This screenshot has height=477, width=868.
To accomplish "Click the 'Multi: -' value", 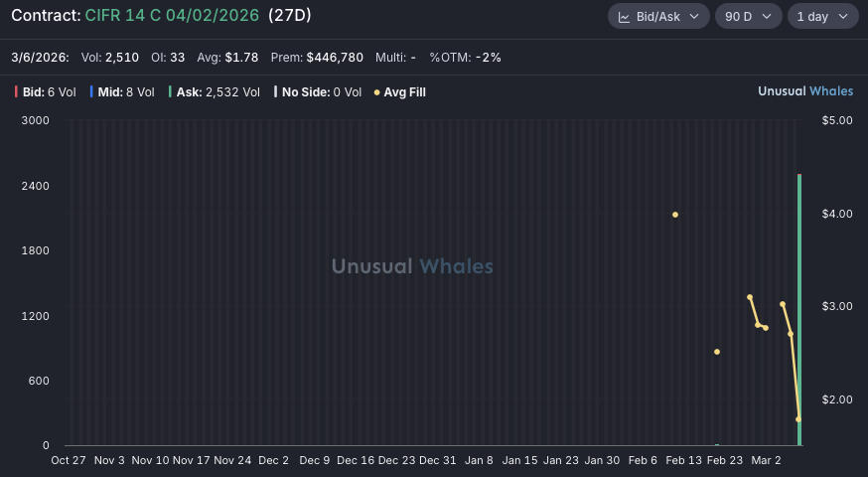I will tap(395, 57).
